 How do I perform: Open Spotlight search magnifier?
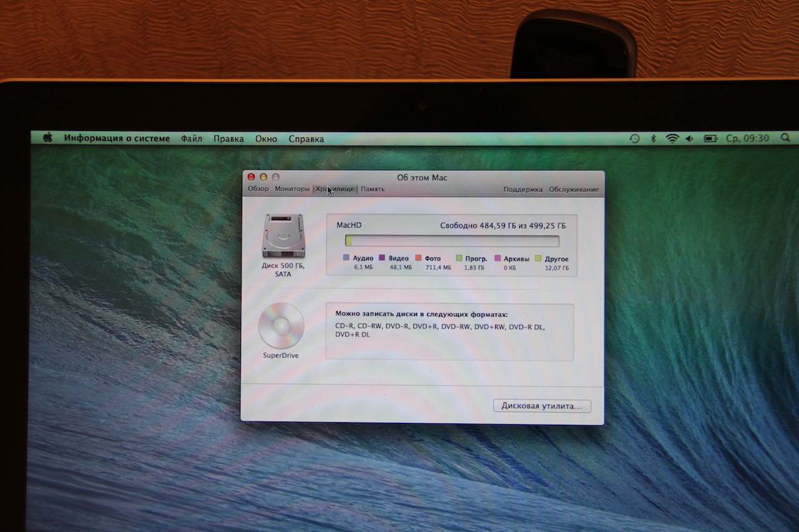(x=785, y=137)
